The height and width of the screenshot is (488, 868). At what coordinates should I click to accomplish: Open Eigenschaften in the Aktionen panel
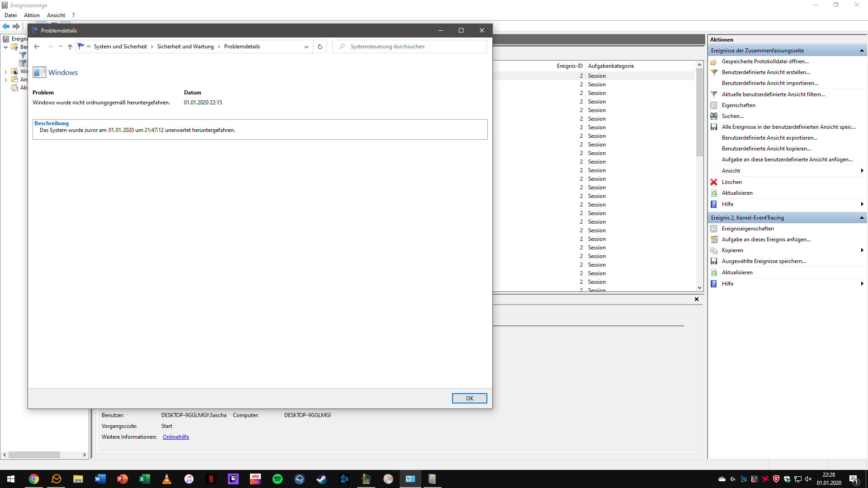click(738, 105)
